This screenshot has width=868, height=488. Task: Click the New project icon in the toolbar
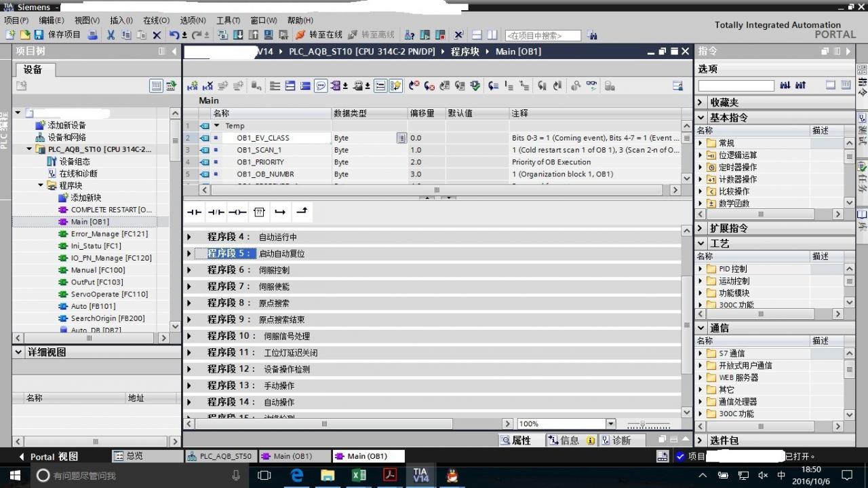coord(12,35)
